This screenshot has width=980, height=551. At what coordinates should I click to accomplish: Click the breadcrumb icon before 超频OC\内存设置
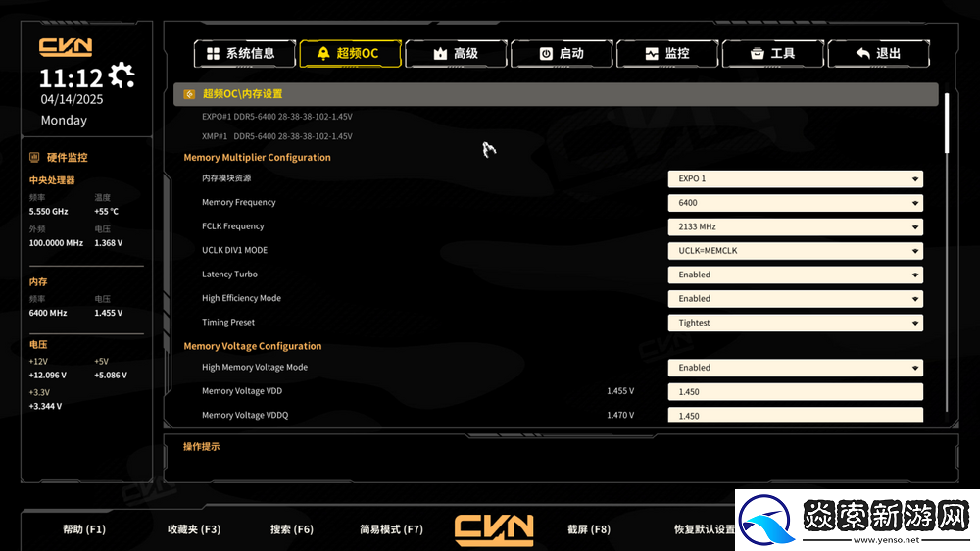188,94
